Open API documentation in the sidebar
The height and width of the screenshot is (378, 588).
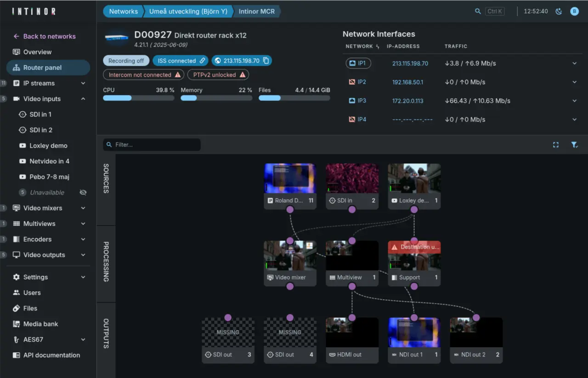pyautogui.click(x=51, y=355)
